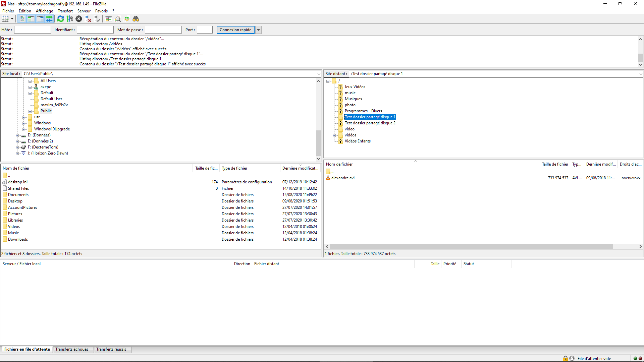644x362 pixels.
Task: Click the refresh file lists icon
Action: 60,19
